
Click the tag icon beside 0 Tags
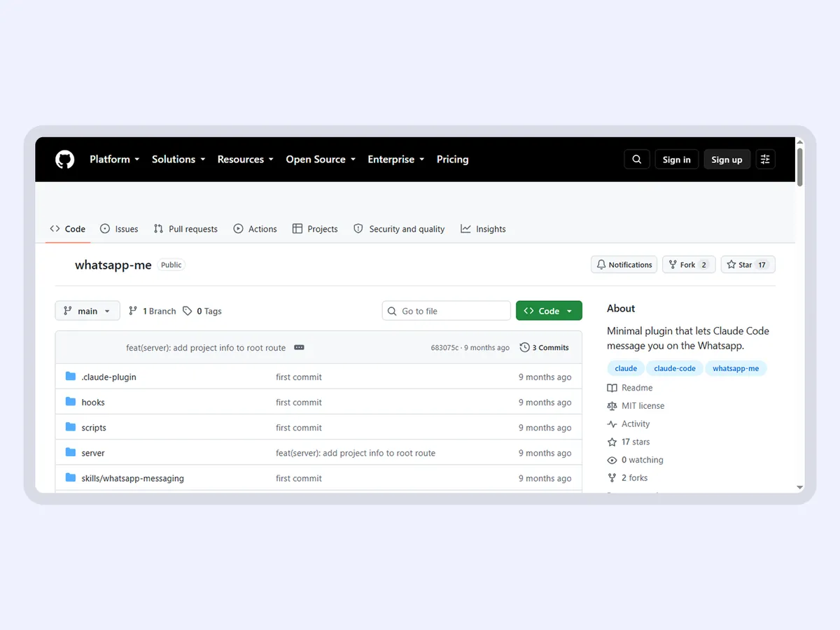click(x=188, y=311)
